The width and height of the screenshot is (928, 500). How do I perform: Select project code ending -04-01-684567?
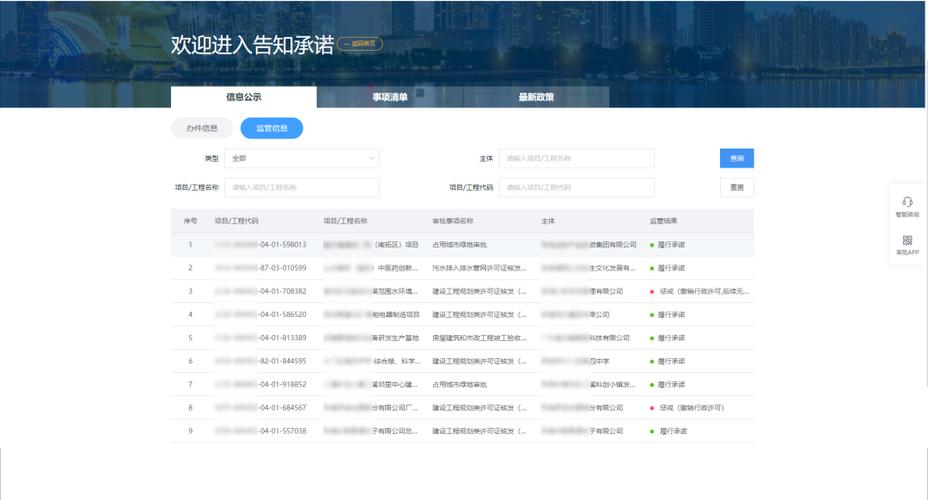261,408
